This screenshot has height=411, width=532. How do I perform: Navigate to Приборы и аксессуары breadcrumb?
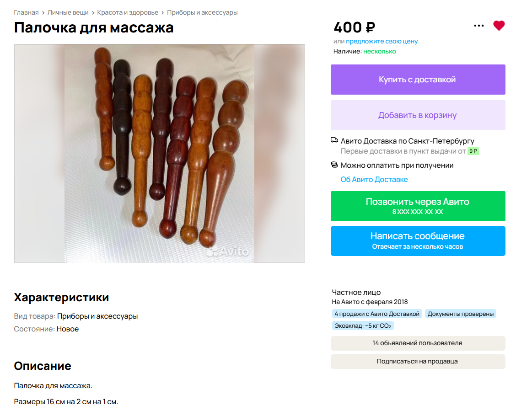pyautogui.click(x=202, y=12)
